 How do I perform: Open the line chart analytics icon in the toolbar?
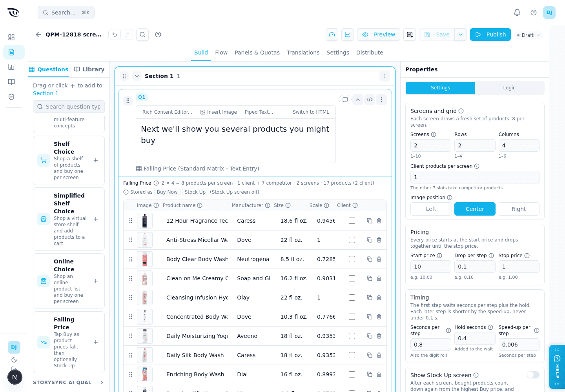(x=348, y=34)
